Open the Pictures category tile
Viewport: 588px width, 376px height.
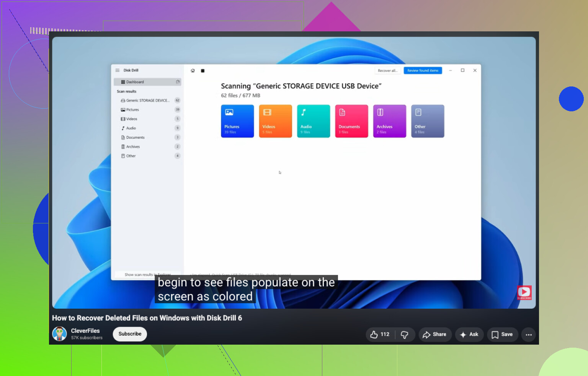[x=237, y=121]
